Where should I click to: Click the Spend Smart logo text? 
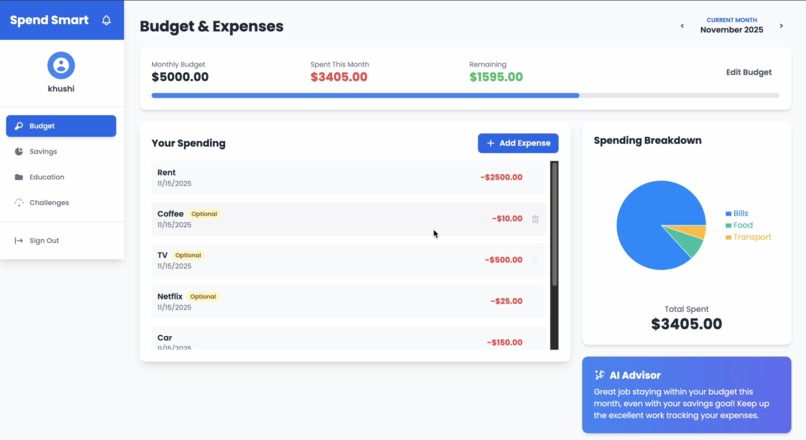(49, 20)
